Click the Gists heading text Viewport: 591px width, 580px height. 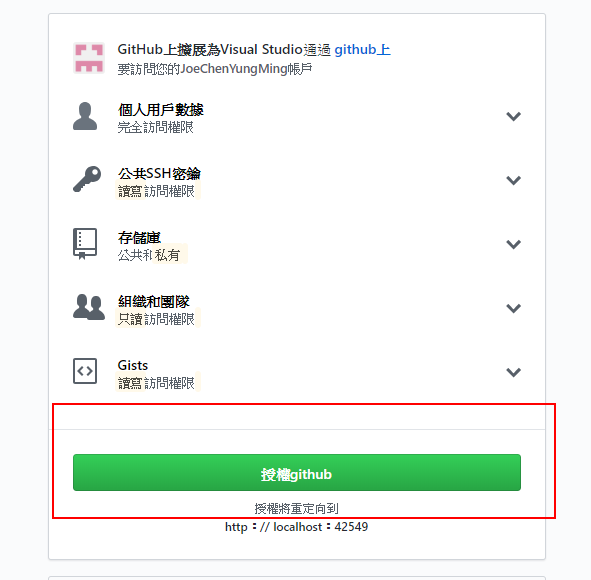click(x=133, y=366)
